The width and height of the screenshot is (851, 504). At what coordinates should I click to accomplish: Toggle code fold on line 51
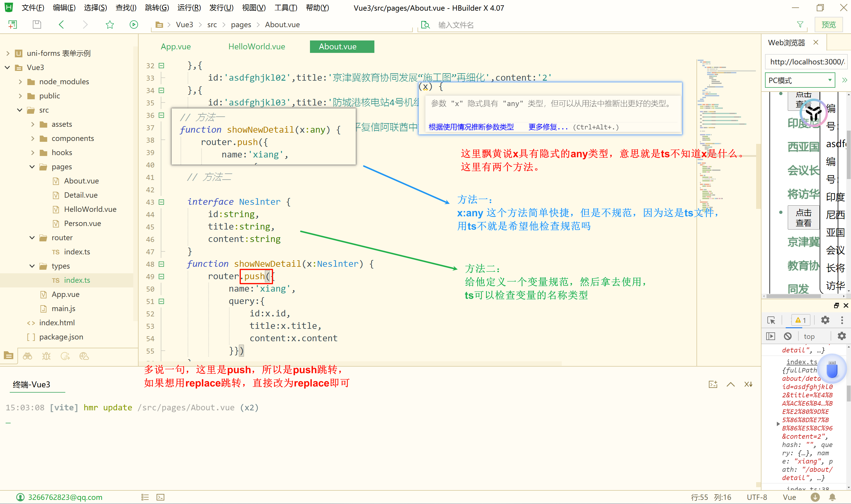(x=162, y=301)
